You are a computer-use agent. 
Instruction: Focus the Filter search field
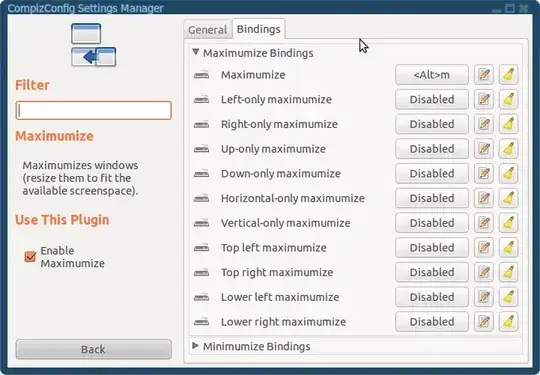tap(93, 111)
